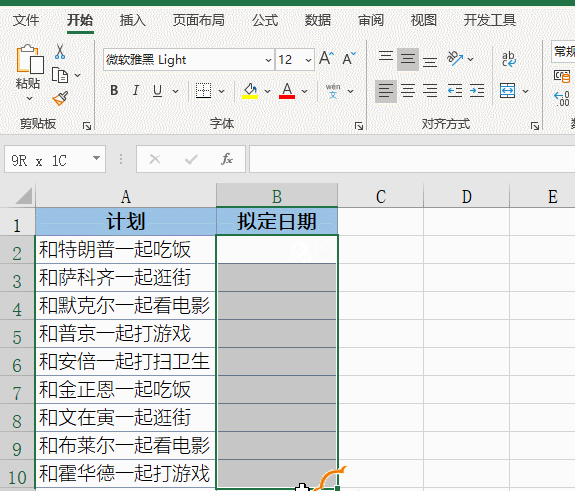Click the Increase Indent icon
Screen dimensions: 575x491
(x=477, y=91)
